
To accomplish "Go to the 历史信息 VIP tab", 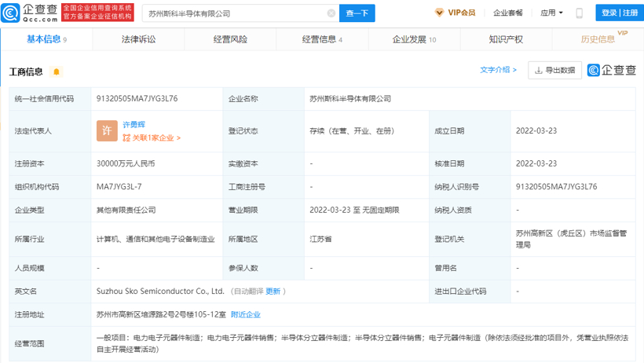I will tap(598, 39).
